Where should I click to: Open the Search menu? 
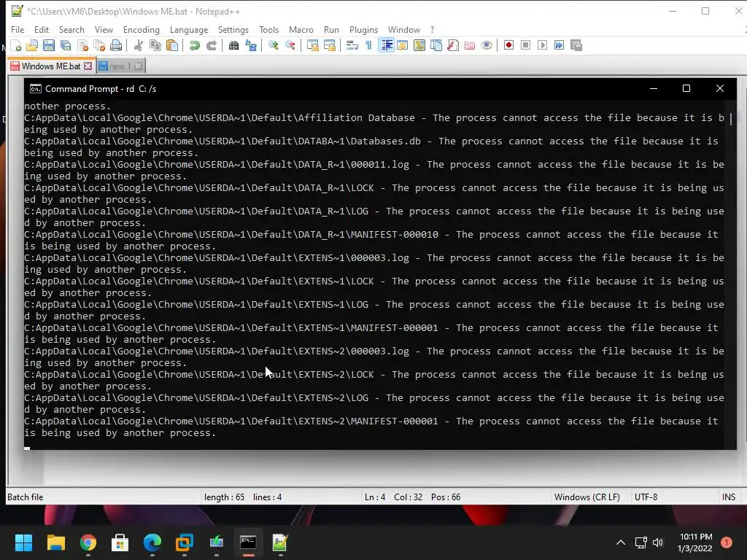(x=71, y=29)
